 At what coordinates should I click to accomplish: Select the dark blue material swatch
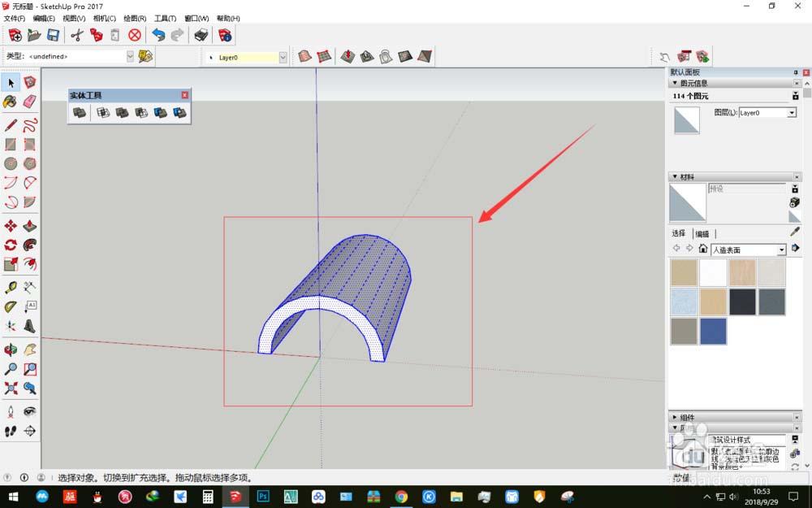pos(714,331)
